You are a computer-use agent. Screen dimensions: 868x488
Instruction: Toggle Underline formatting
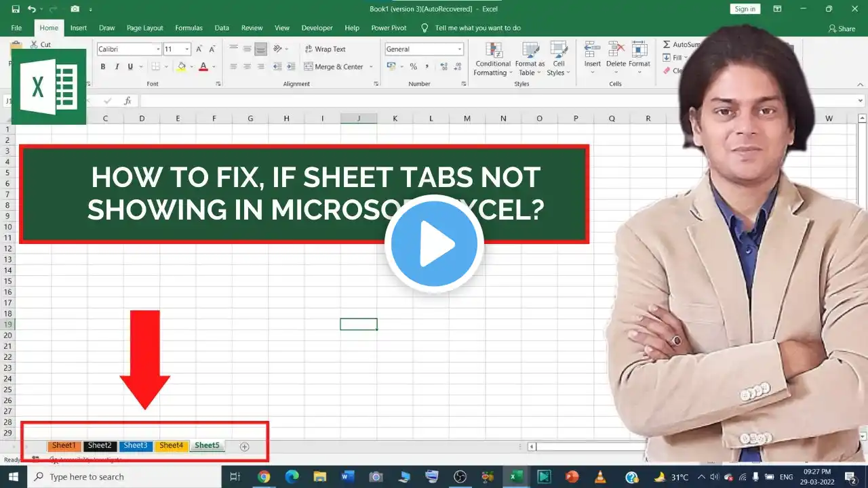click(130, 66)
